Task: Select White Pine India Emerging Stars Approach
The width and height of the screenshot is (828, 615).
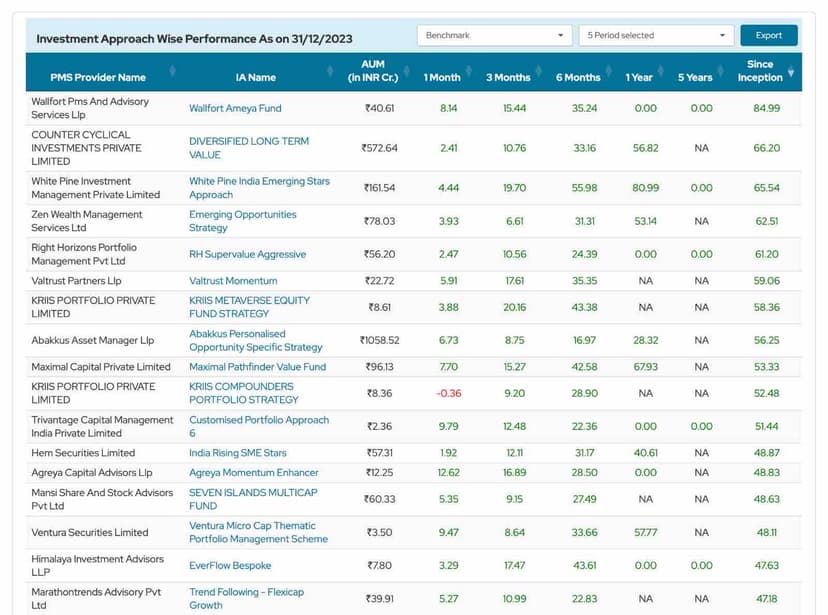Action: pos(259,188)
